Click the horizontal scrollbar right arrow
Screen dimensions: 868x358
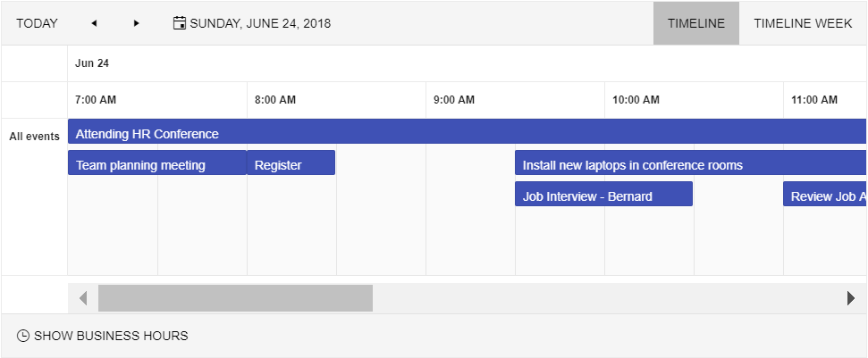click(851, 298)
